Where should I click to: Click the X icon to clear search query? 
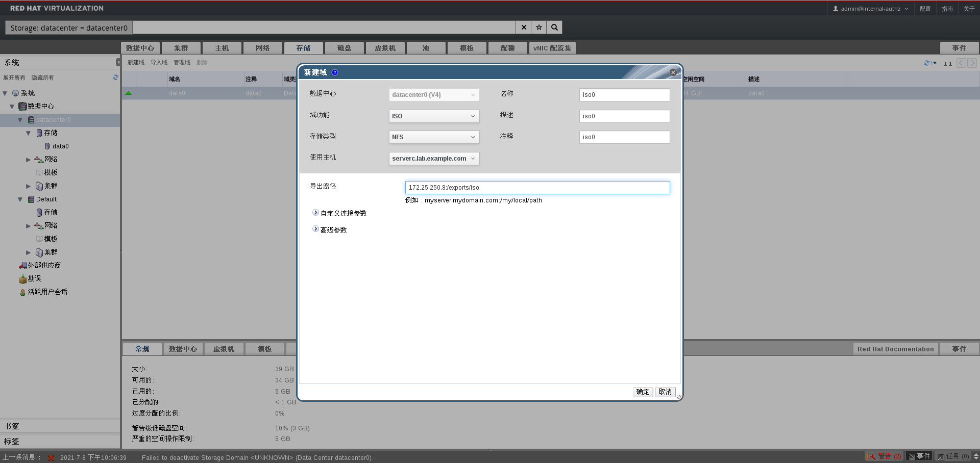(523, 27)
